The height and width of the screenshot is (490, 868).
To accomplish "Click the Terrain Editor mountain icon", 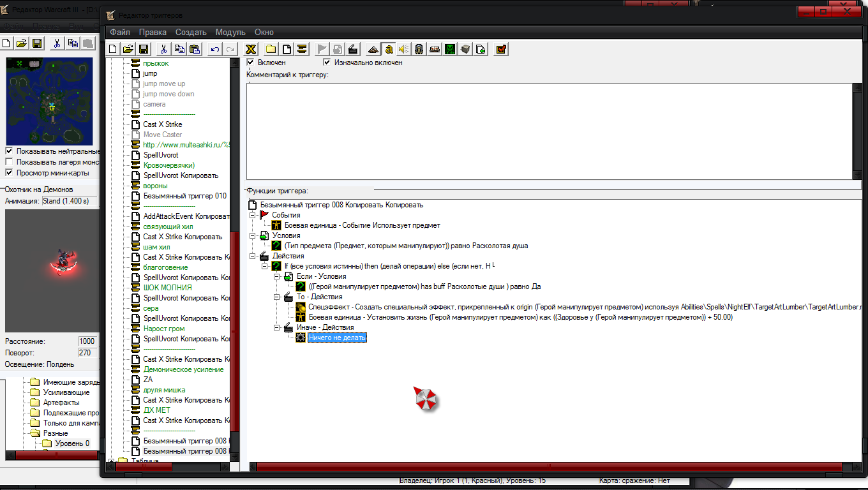I will pos(372,49).
